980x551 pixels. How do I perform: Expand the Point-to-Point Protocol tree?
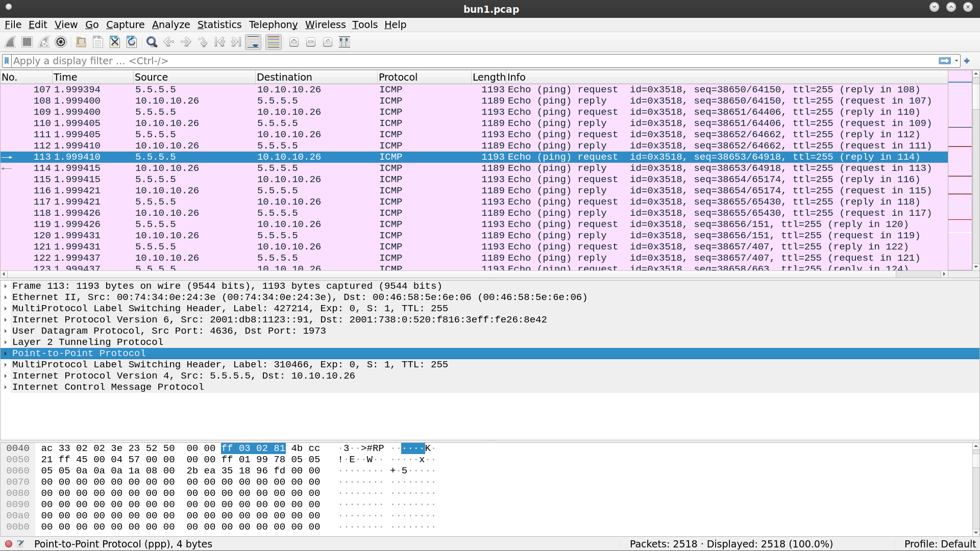(6, 354)
